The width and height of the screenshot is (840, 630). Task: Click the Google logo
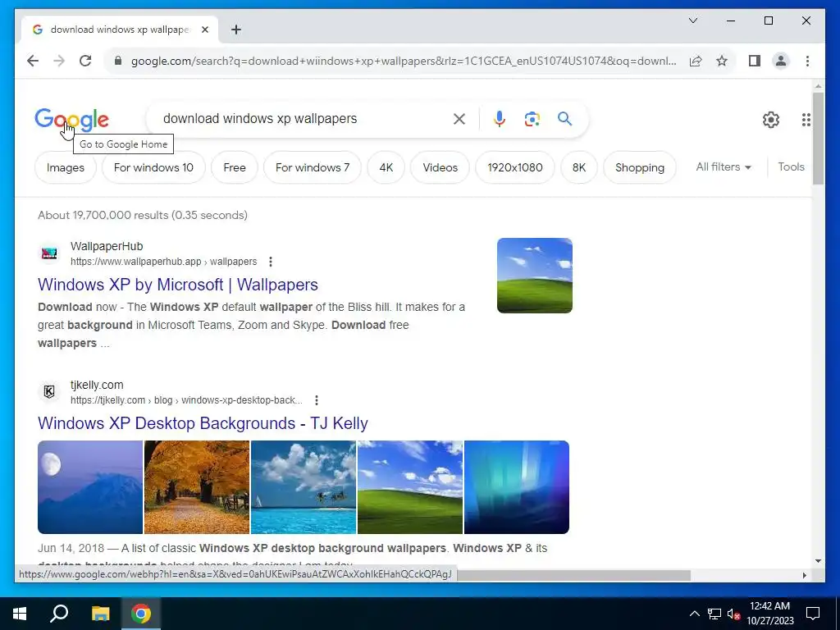(x=72, y=120)
